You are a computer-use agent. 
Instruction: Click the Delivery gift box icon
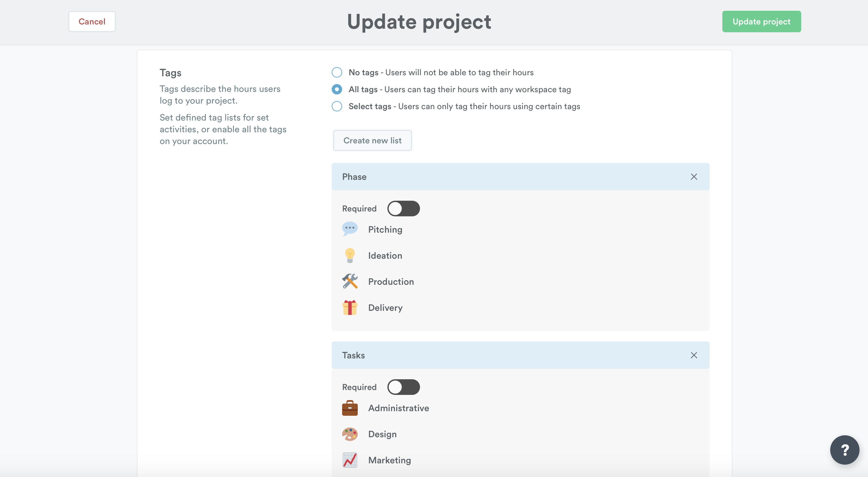350,307
